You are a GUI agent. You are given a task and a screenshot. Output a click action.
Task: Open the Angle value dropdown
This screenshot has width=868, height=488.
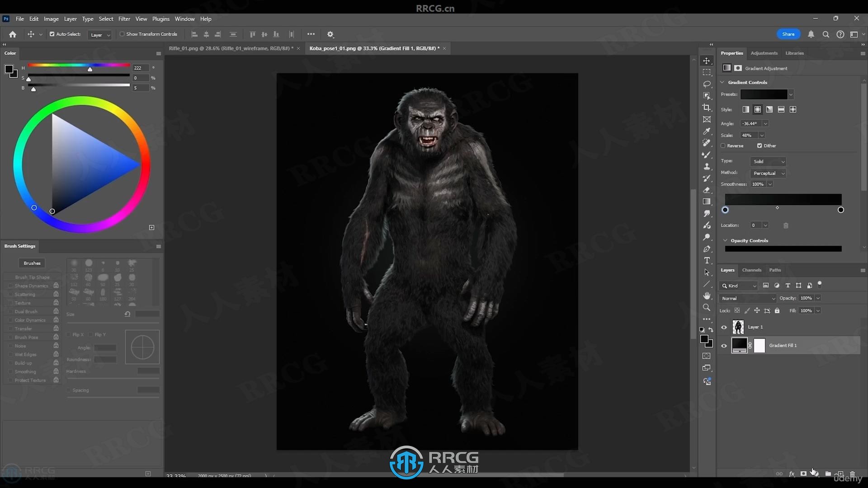tap(765, 123)
